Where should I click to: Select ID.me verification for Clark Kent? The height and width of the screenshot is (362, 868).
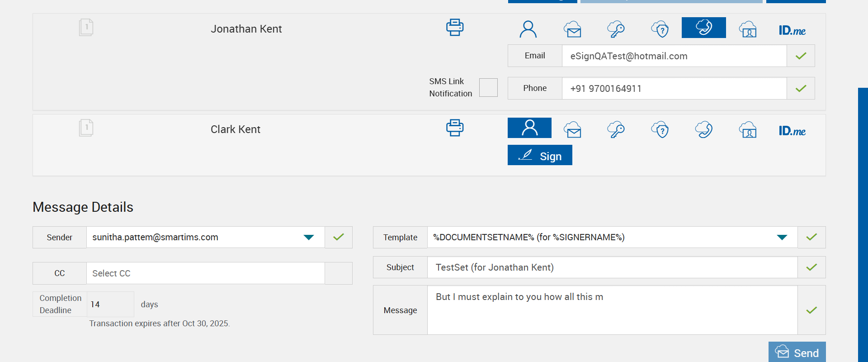[792, 131]
